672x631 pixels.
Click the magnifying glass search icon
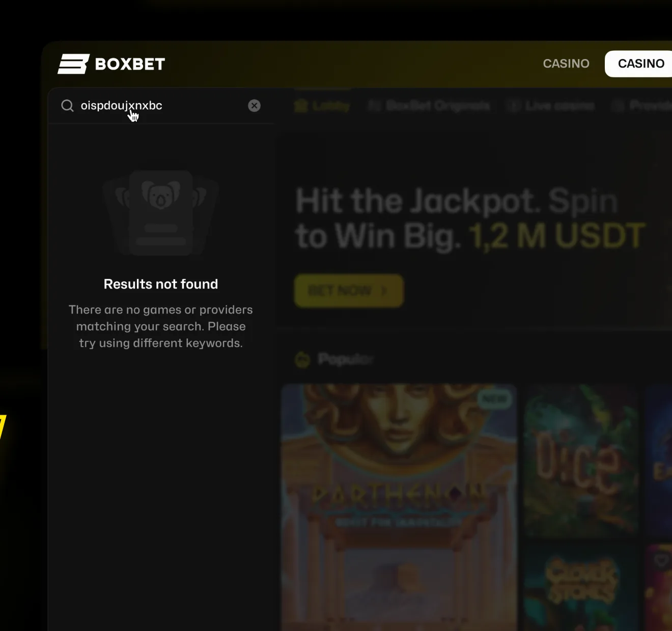click(67, 105)
